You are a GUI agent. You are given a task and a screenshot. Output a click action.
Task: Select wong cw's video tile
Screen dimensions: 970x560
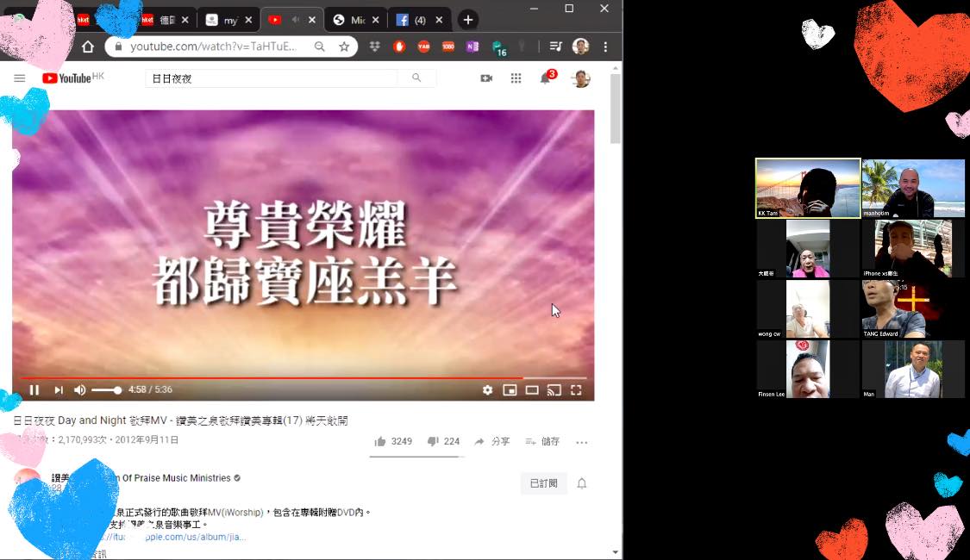pos(808,309)
